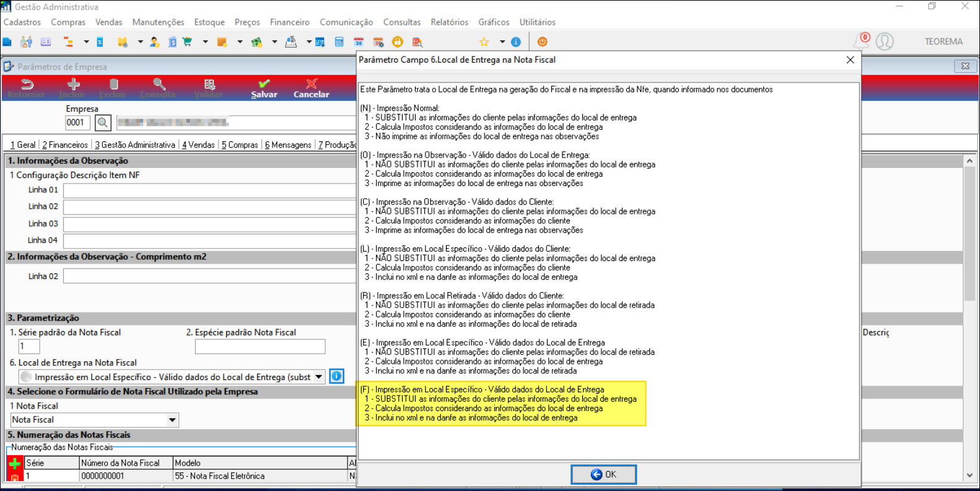Open the Local de Entrega dropdown arrow

click(318, 376)
